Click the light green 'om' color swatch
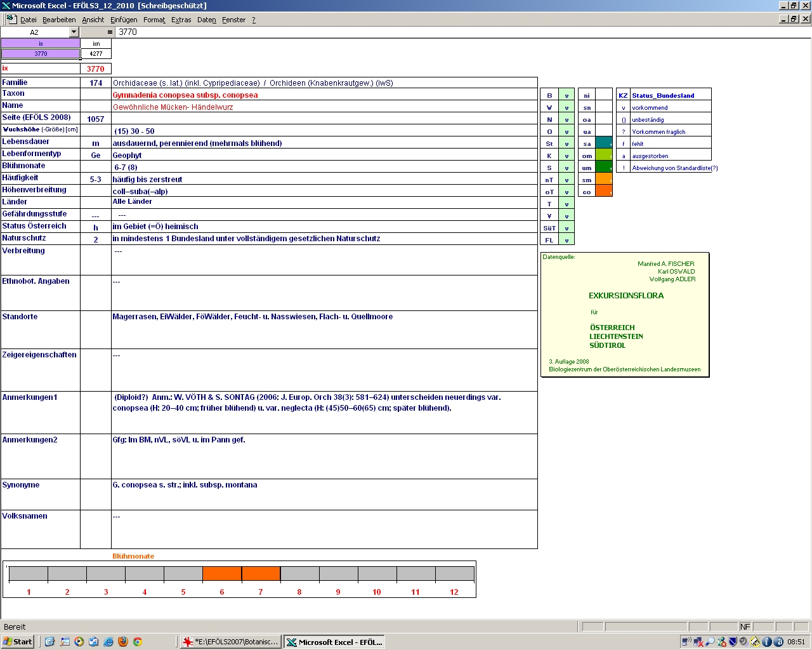The image size is (812, 650). [x=604, y=156]
